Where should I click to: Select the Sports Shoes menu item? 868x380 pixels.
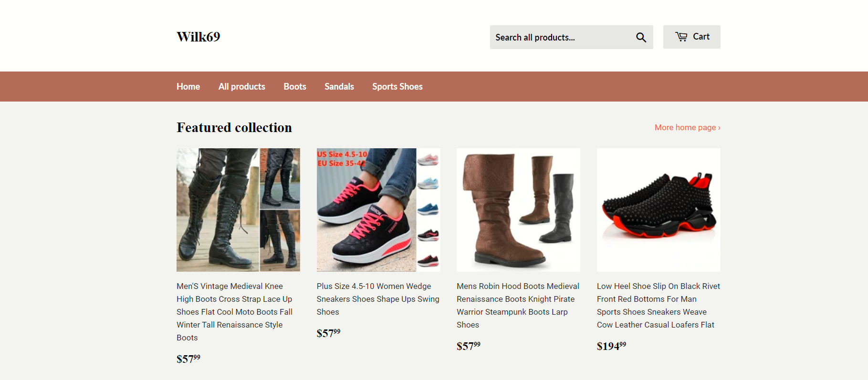(397, 86)
